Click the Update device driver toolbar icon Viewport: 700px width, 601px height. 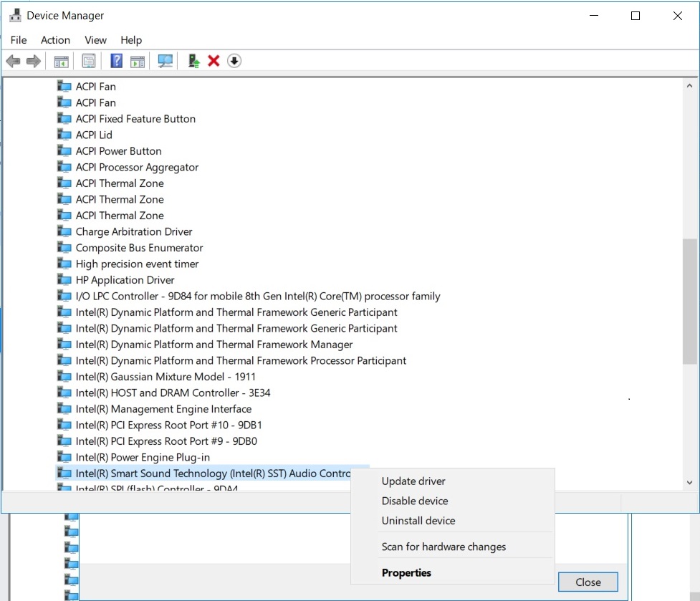click(193, 61)
